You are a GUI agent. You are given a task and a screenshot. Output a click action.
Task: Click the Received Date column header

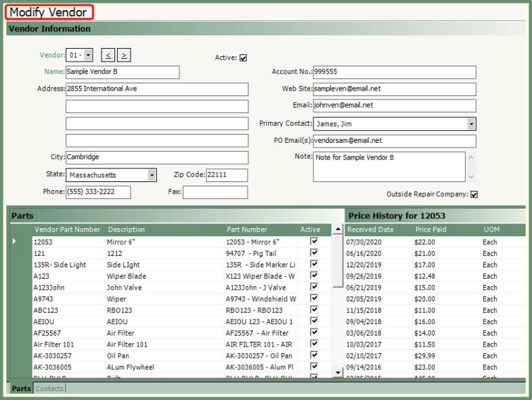[x=370, y=229]
